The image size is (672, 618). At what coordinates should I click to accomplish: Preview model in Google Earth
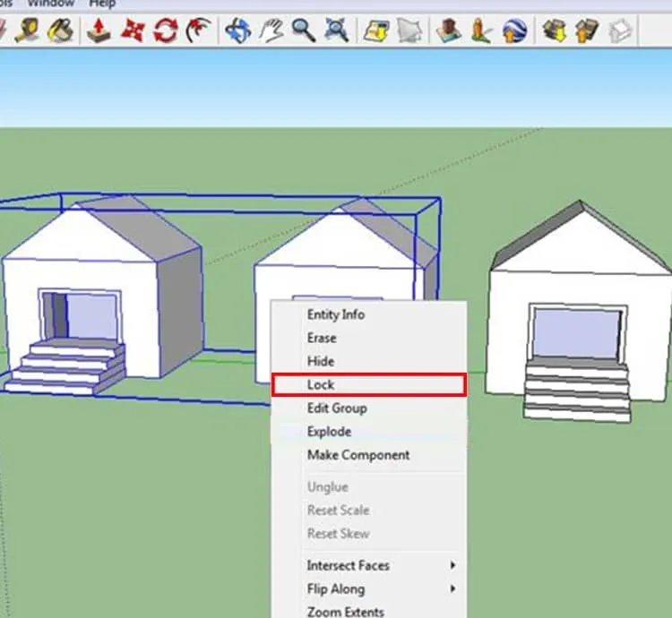point(514,30)
